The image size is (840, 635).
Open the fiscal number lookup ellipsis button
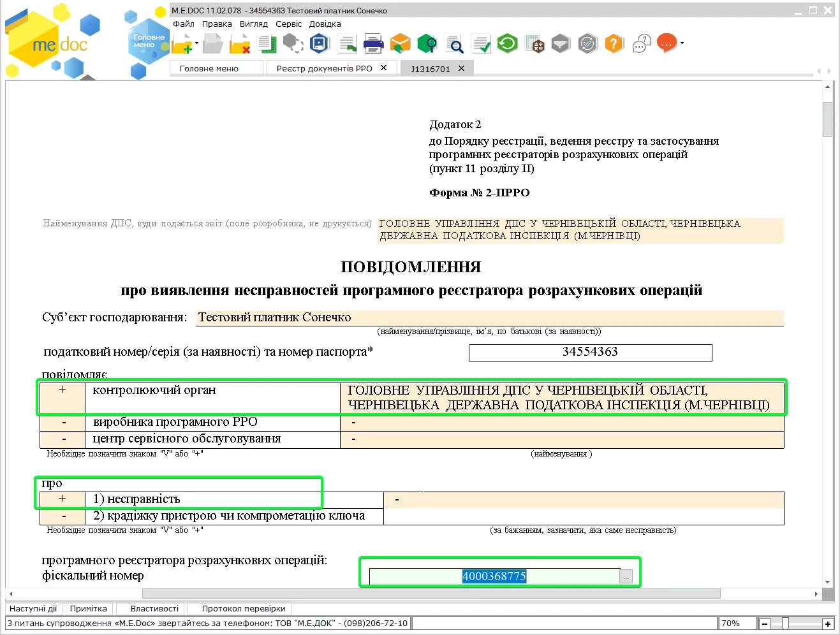coord(626,577)
